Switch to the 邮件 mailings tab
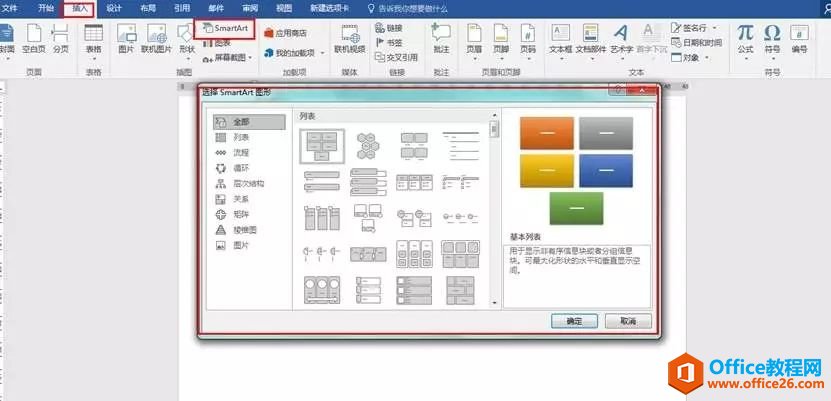This screenshot has height=401, width=831. pyautogui.click(x=216, y=8)
